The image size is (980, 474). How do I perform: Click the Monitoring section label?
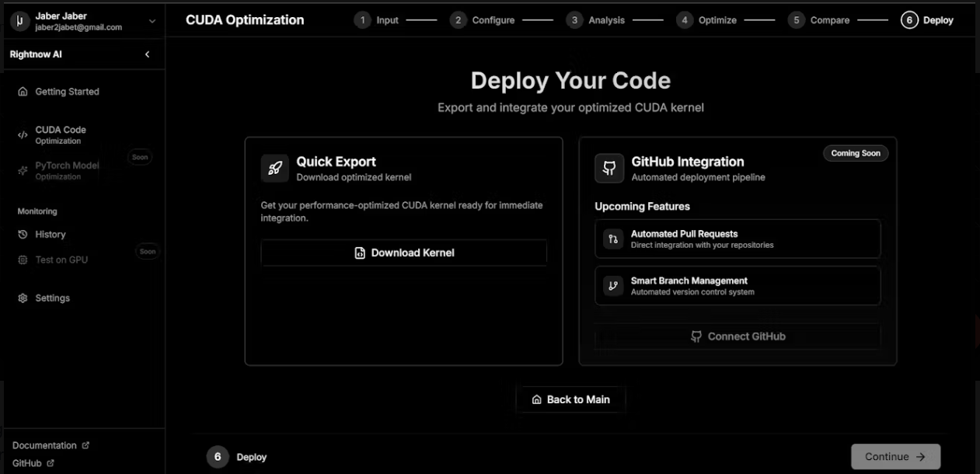[x=37, y=211]
